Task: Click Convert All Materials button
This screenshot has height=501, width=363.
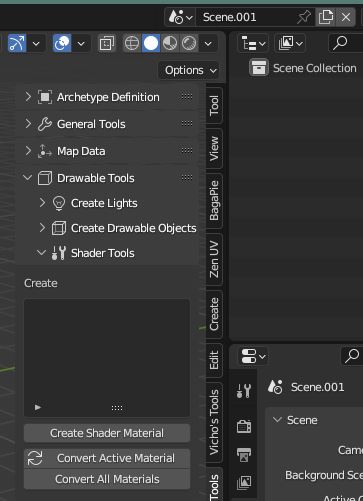Action: [107, 479]
